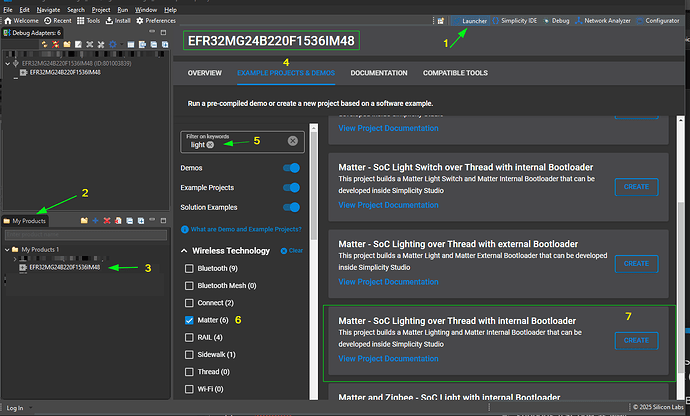690x416 pixels.
Task: Open the Recent projects list
Action: click(x=58, y=21)
